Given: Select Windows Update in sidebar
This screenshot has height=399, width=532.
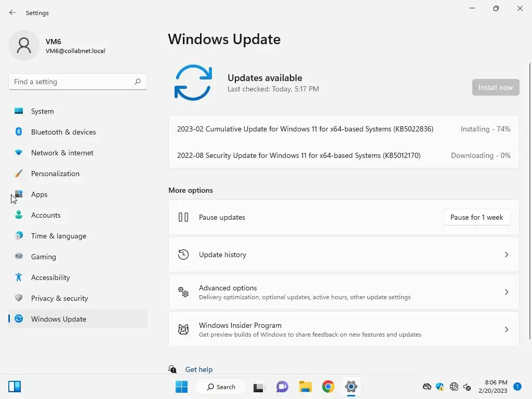Looking at the screenshot, I should [78, 319].
